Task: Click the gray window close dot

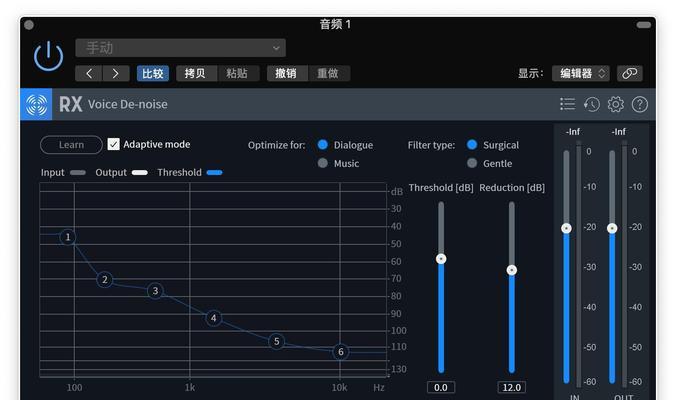Action: [29, 25]
